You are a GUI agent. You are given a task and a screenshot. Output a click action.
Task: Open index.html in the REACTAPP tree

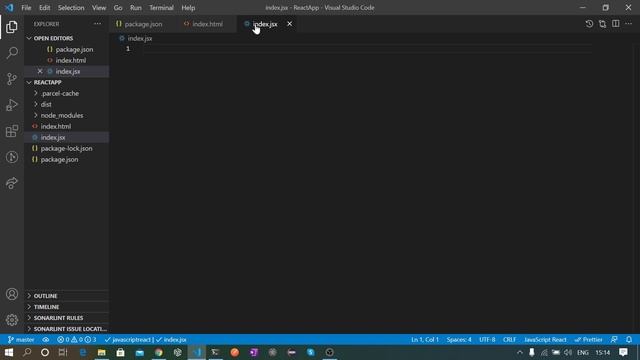pos(66,127)
